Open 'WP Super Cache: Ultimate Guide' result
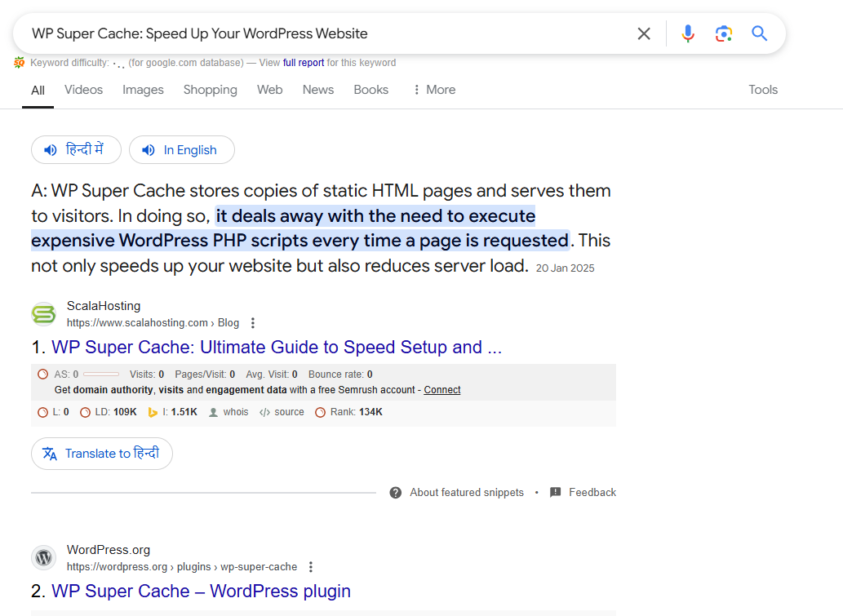 [x=276, y=348]
